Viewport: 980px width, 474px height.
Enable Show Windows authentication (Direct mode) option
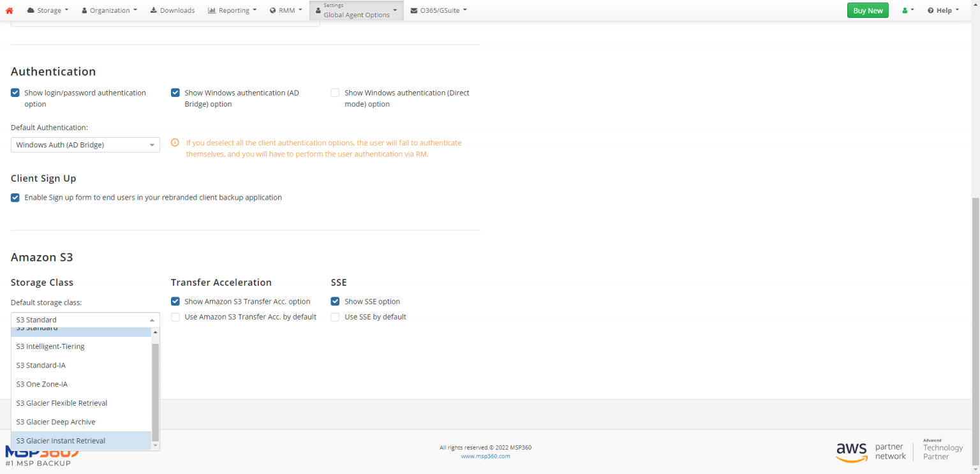pos(335,93)
